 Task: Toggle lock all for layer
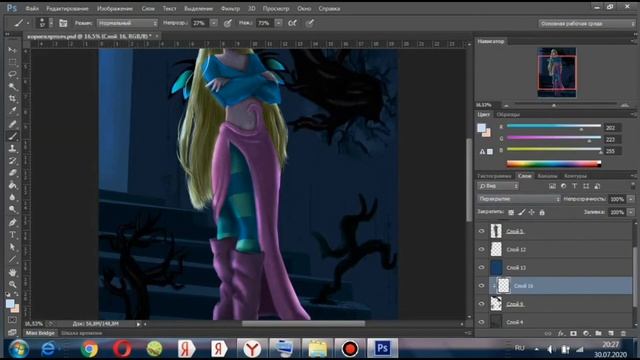542,212
